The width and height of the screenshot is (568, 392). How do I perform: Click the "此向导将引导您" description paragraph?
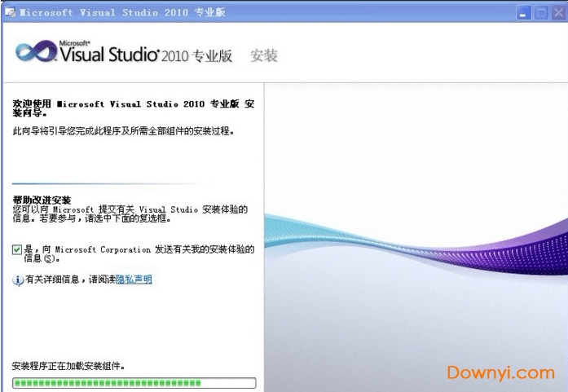[x=123, y=130]
